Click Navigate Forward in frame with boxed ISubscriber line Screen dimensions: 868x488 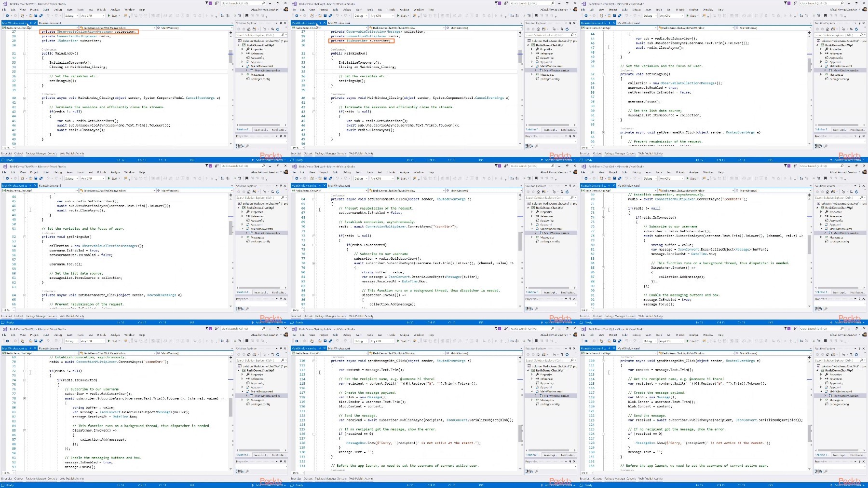pyautogui.click(x=305, y=15)
